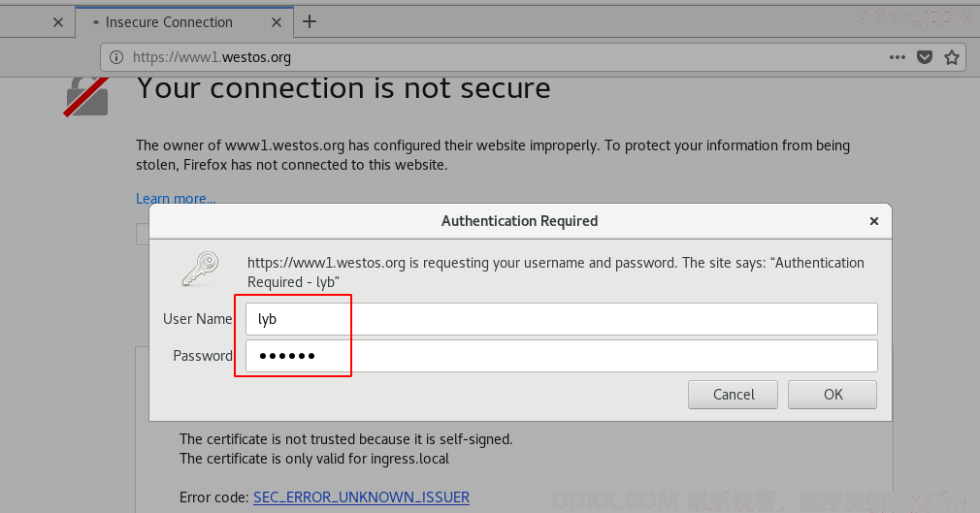Viewport: 980px width, 513px height.
Task: Open the Learn more link
Action: [x=176, y=199]
